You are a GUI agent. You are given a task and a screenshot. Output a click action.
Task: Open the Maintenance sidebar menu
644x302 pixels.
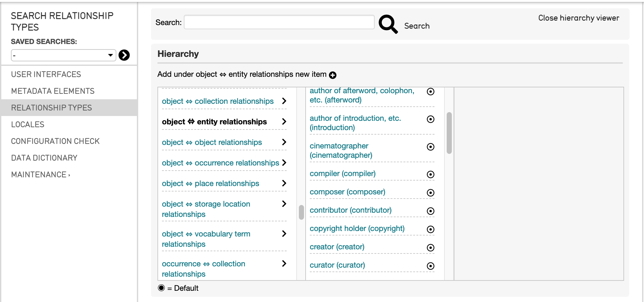[x=40, y=174]
